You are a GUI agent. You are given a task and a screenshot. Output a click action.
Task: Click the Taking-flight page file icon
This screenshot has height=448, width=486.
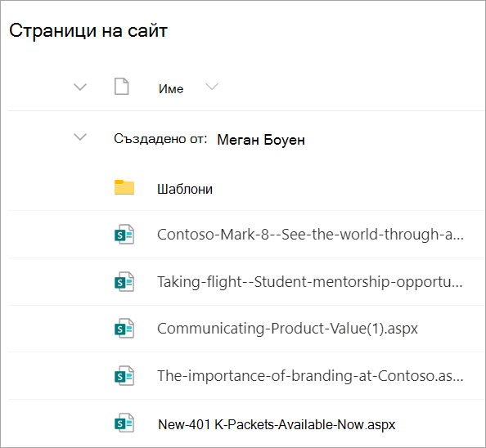(x=124, y=282)
